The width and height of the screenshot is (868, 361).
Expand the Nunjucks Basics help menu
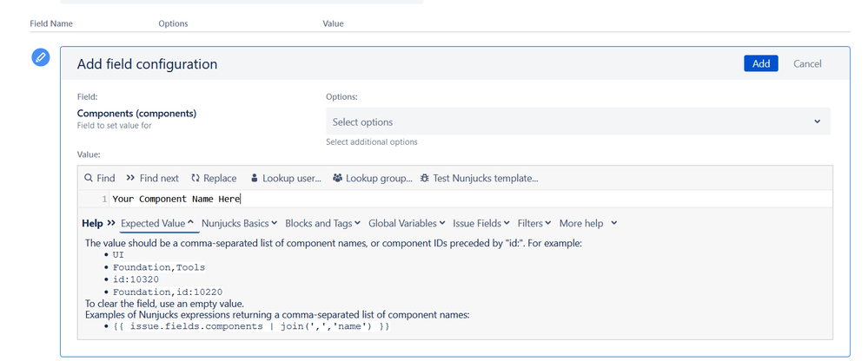click(x=239, y=223)
